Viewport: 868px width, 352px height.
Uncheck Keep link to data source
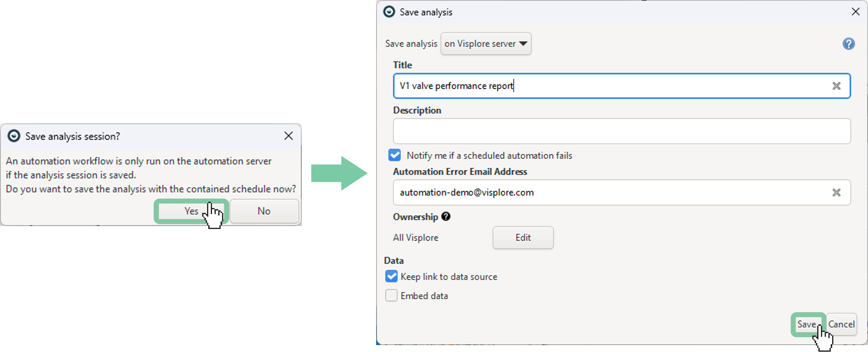[391, 277]
